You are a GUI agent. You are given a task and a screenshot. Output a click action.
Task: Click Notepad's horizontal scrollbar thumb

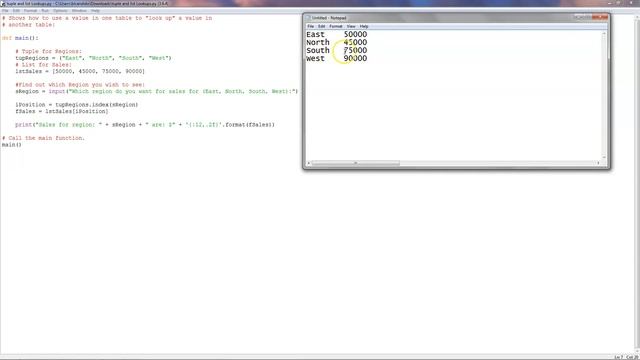[x=356, y=163]
